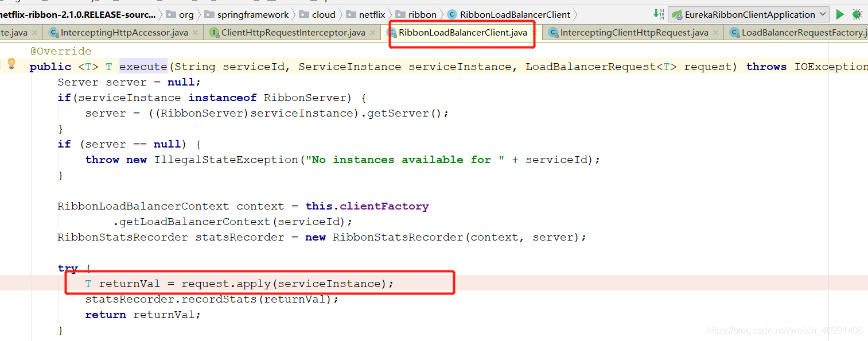Click 'this.clientFactory' expression
Screen dimensions: 868x341
(x=367, y=206)
